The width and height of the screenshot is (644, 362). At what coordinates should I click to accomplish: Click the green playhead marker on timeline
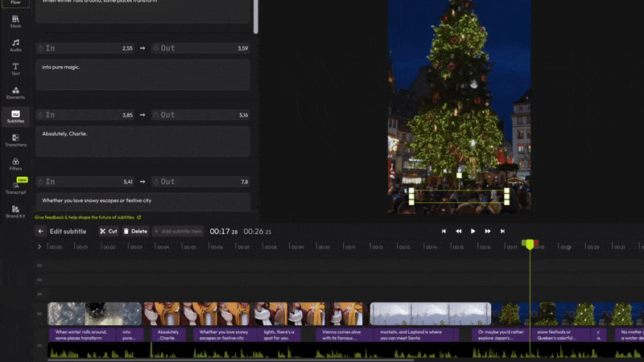(x=530, y=244)
